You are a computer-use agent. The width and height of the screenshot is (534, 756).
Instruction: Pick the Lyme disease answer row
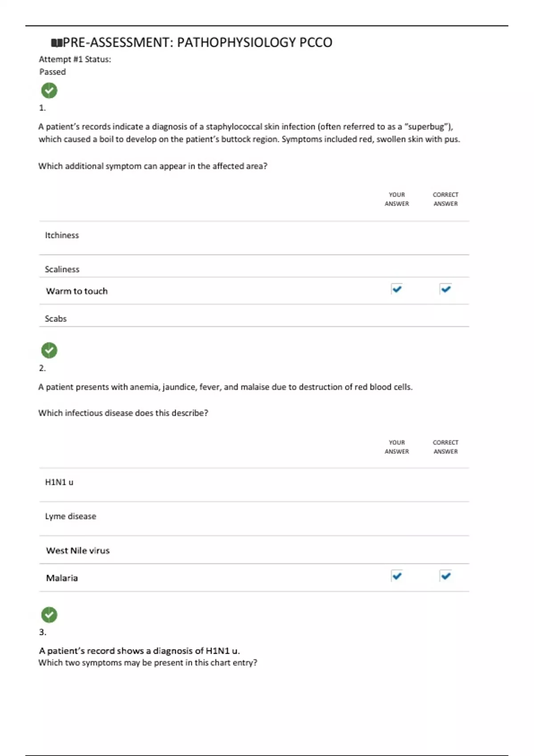click(71, 516)
